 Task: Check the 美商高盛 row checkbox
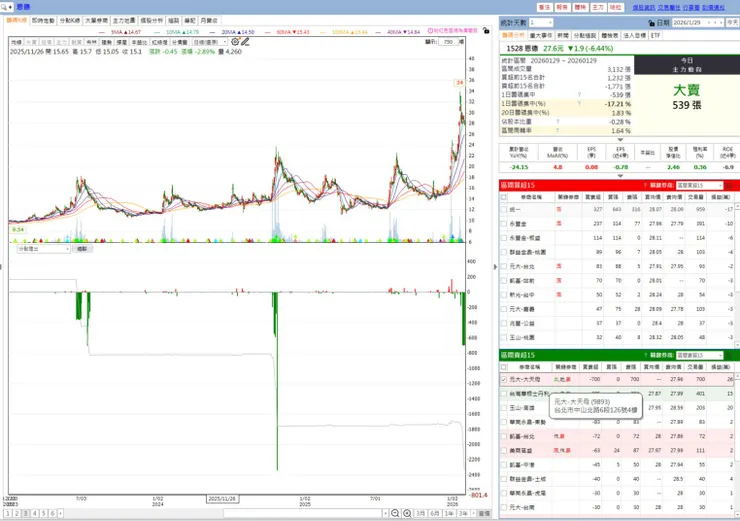pos(504,451)
